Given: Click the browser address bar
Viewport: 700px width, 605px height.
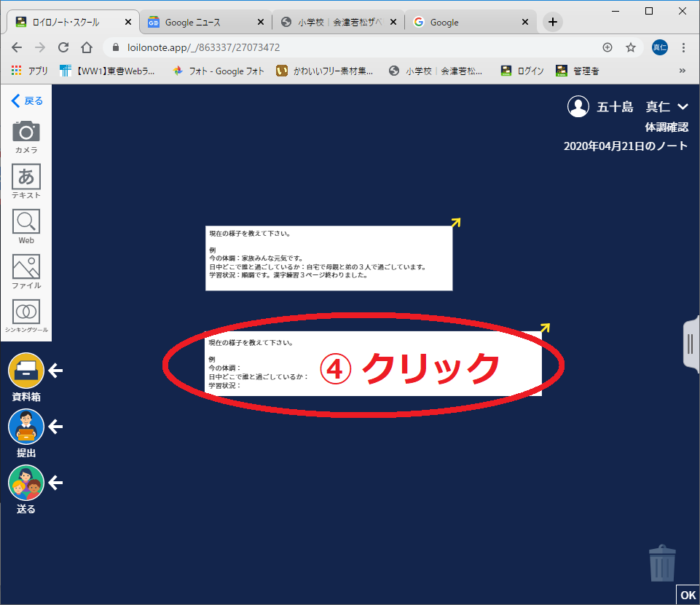Looking at the screenshot, I should tap(350, 47).
